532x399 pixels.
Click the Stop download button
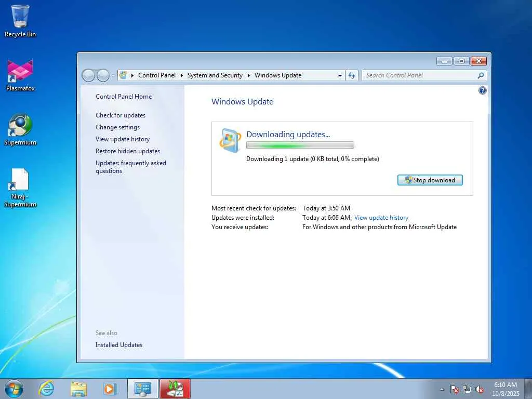[430, 180]
